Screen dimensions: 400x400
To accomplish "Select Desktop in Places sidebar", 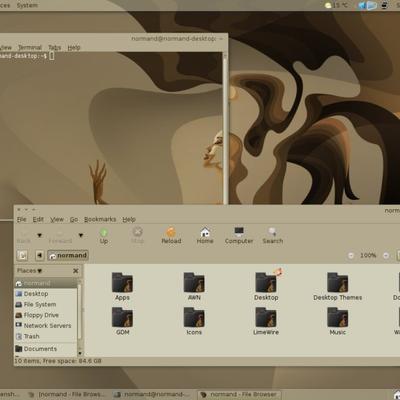I will [46, 294].
